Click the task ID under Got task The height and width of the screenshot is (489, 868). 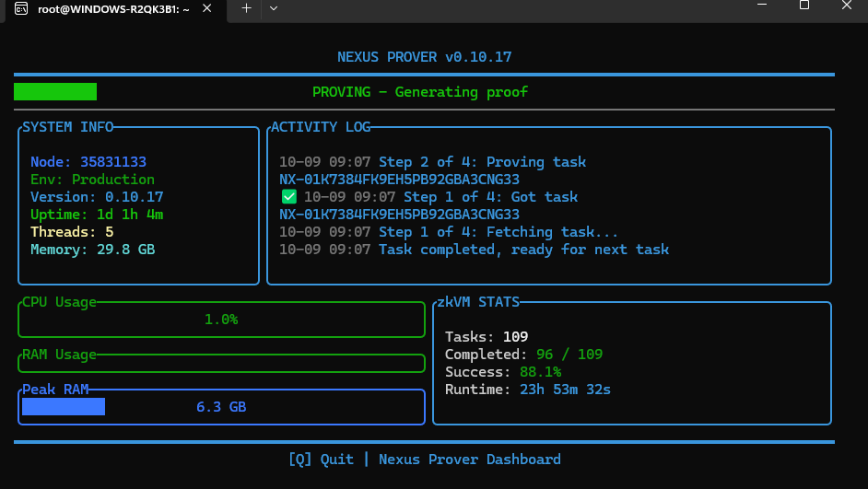pos(399,214)
